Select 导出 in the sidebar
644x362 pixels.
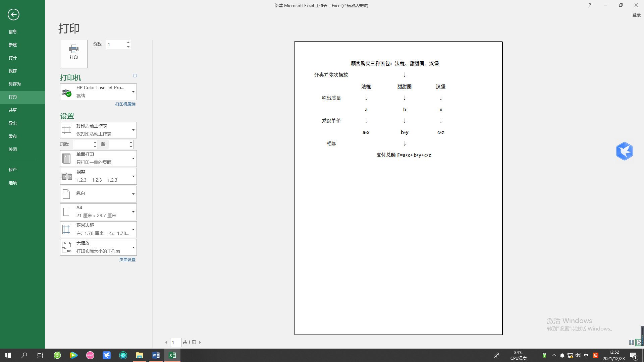(13, 123)
